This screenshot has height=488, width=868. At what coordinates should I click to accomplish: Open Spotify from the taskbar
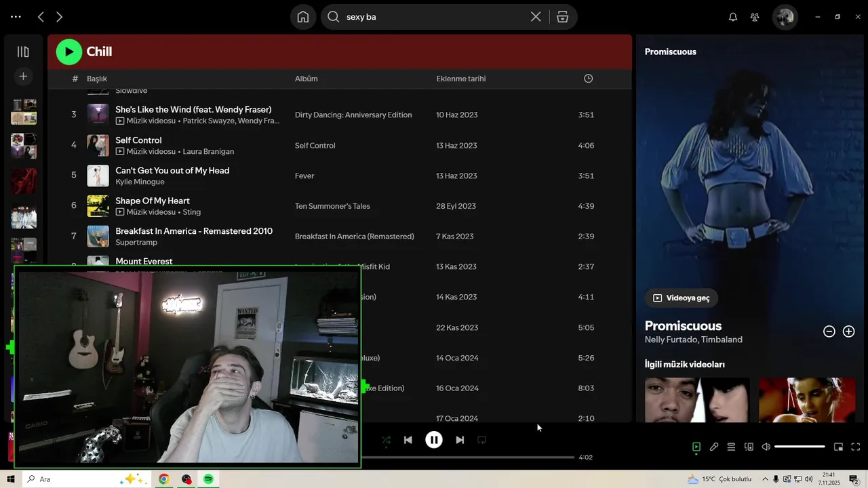click(x=208, y=479)
